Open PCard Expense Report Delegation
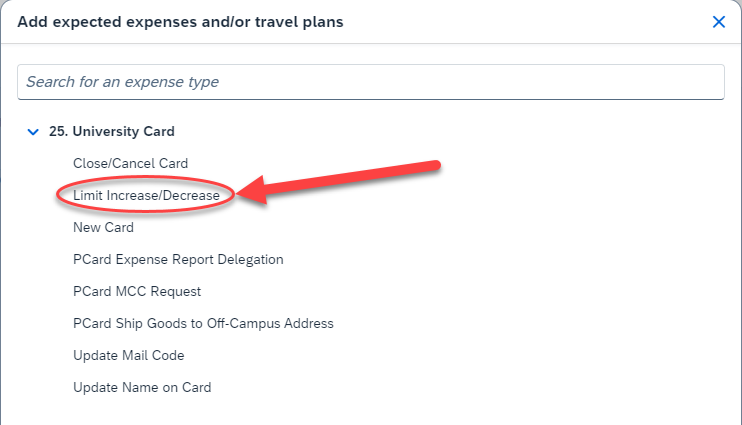The height and width of the screenshot is (425, 742). tap(178, 259)
